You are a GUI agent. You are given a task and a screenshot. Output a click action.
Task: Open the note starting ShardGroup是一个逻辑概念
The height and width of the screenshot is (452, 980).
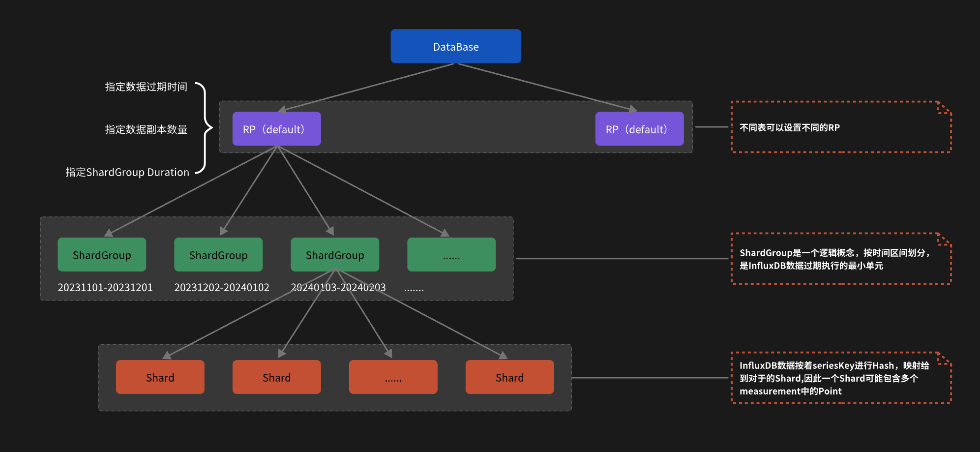(841, 259)
